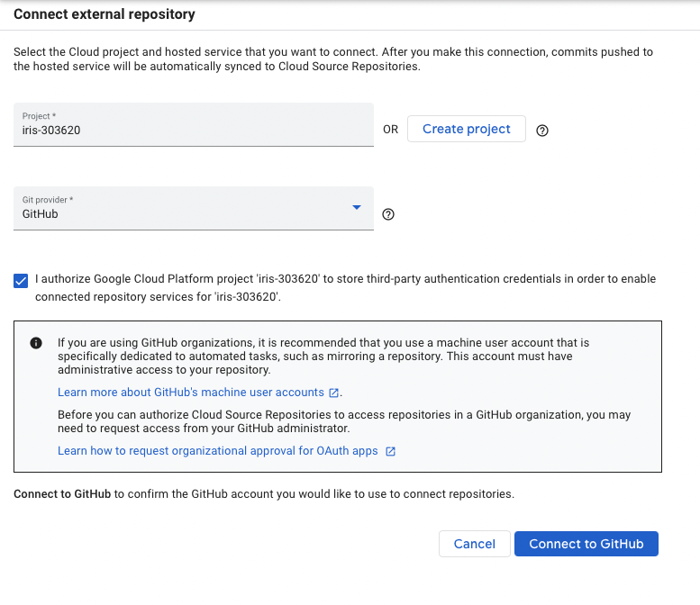This screenshot has width=700, height=605.
Task: Open Learn more about GitHub's machine user accounts
Action: pos(191,393)
